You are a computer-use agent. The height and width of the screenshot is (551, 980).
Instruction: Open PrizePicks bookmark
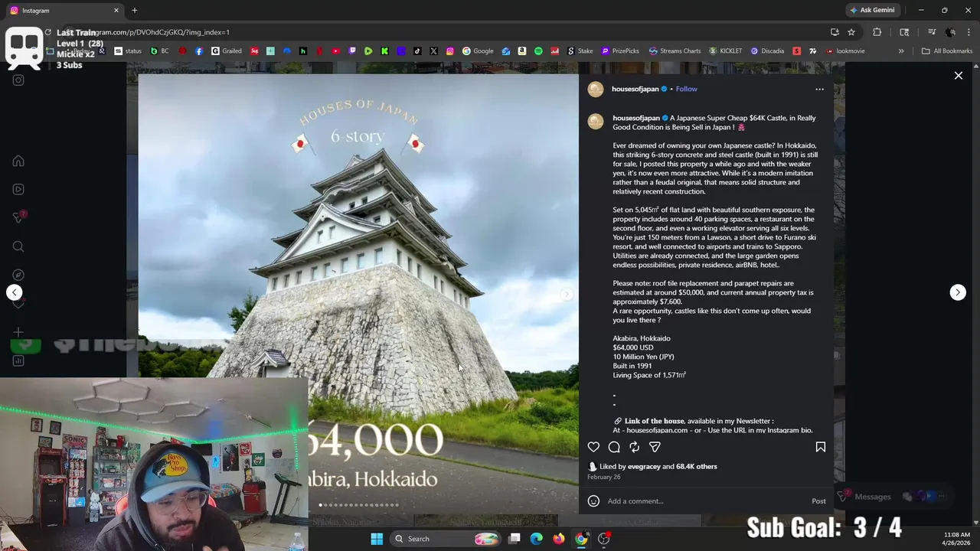pos(620,51)
